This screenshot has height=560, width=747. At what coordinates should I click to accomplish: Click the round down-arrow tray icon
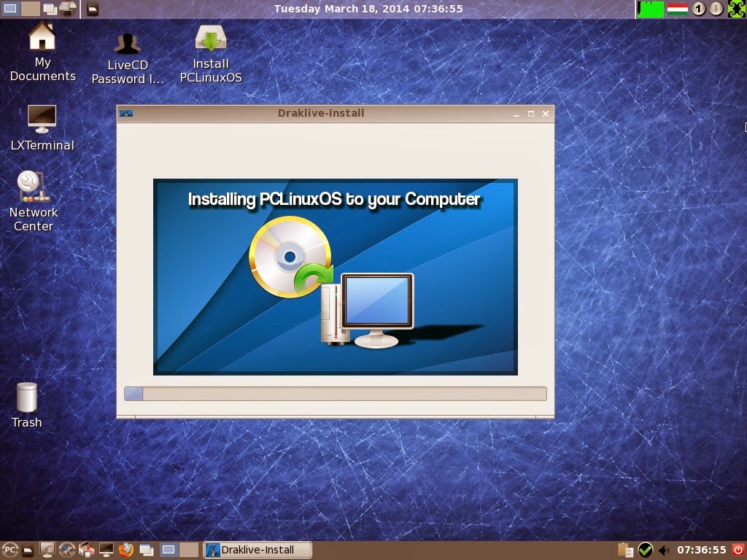[716, 9]
